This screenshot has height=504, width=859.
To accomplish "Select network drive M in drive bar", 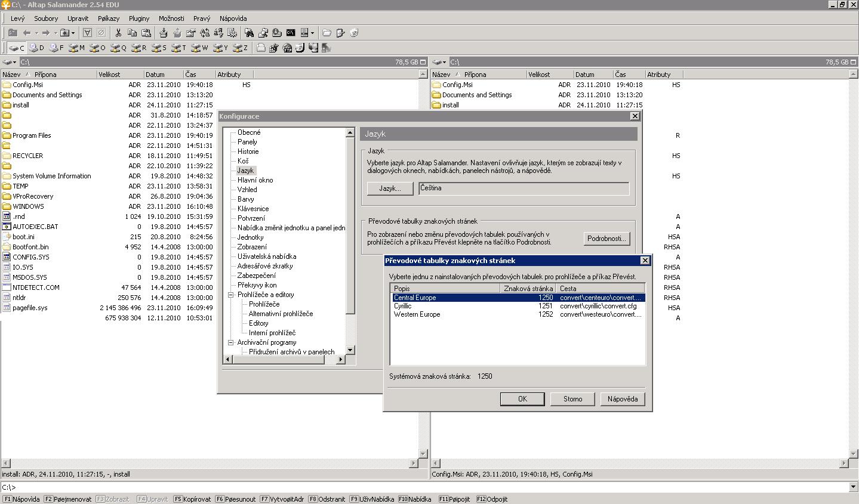I will [76, 48].
